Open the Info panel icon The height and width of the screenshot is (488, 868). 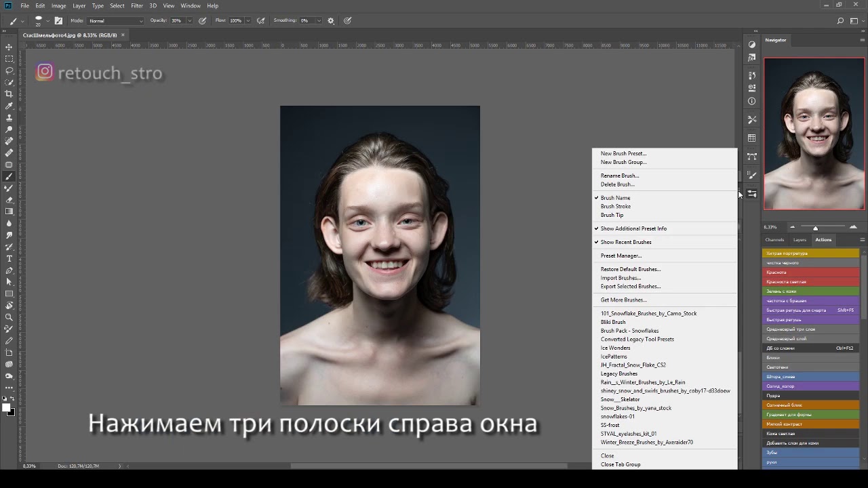coord(751,101)
